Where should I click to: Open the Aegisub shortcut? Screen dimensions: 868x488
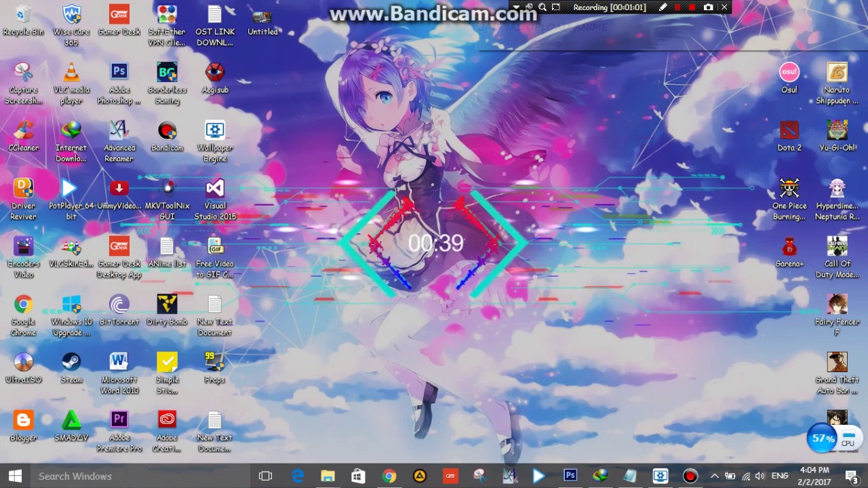[x=215, y=78]
